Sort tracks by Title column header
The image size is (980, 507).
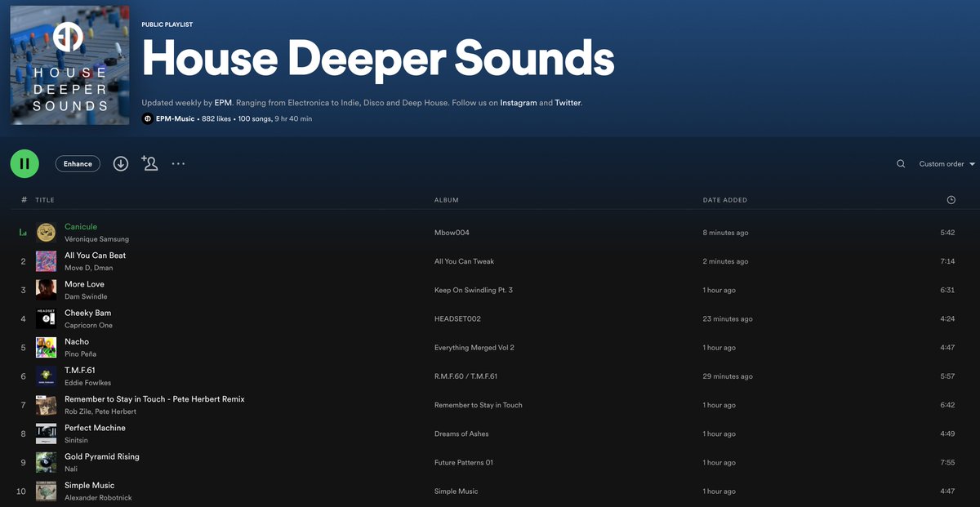point(45,200)
